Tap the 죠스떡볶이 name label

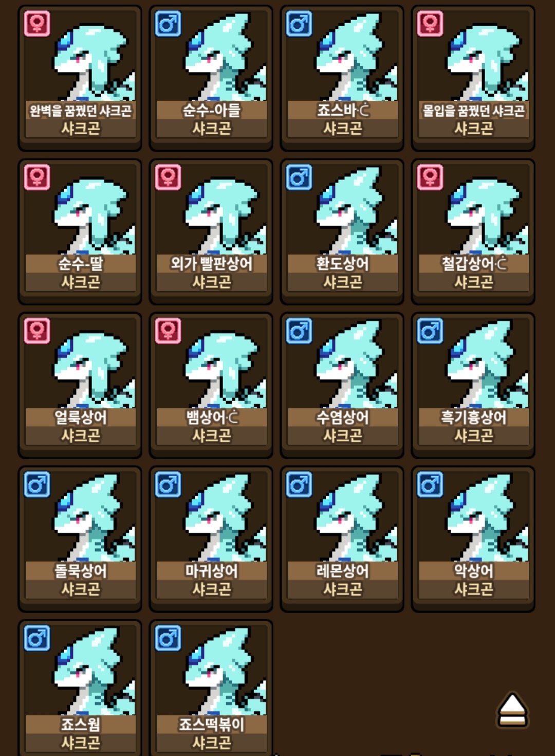212,724
